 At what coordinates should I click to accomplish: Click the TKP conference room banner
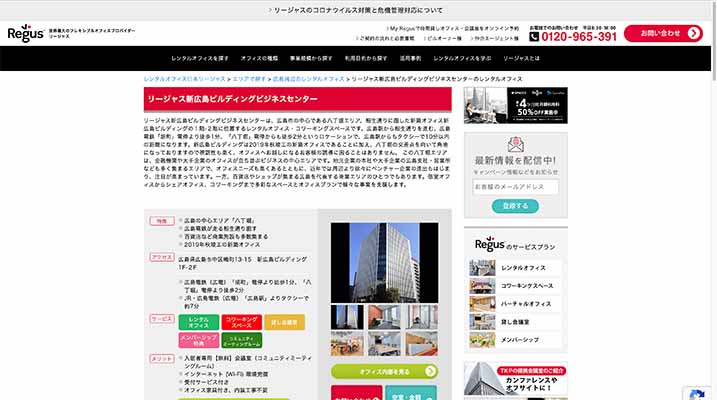coord(516,379)
